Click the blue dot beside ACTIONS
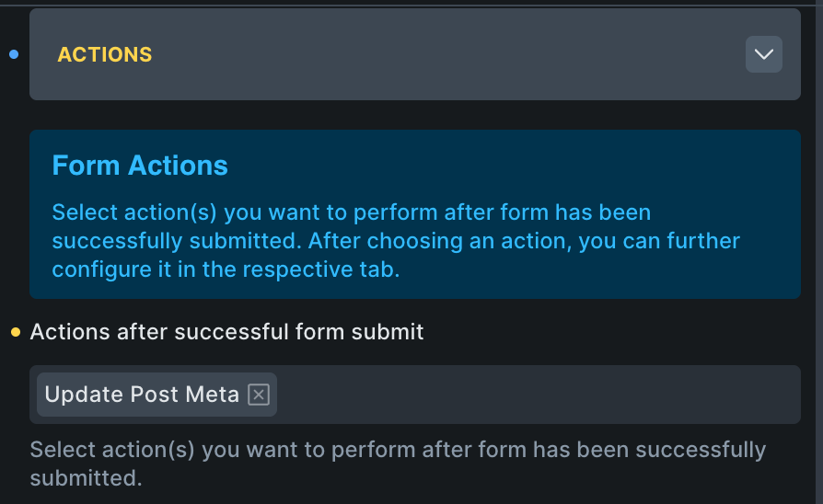The width and height of the screenshot is (823, 504). 13,54
